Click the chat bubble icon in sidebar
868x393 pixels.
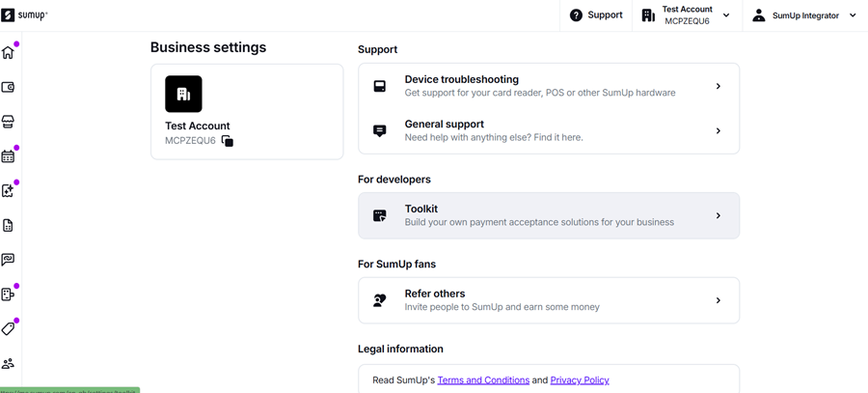[x=8, y=260]
